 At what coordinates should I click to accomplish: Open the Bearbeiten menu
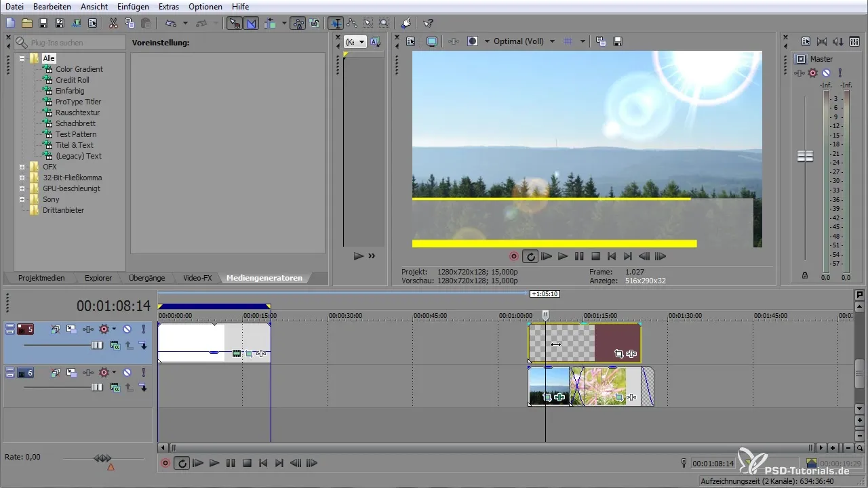point(52,6)
